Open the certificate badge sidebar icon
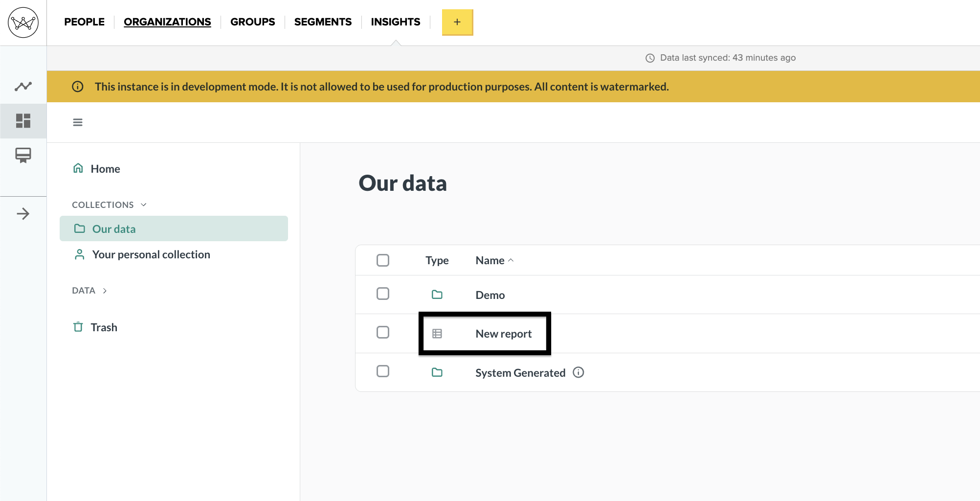This screenshot has height=501, width=980. 23,155
